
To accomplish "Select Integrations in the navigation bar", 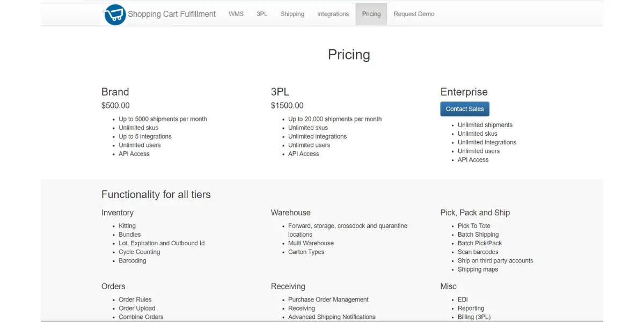I will tap(333, 14).
